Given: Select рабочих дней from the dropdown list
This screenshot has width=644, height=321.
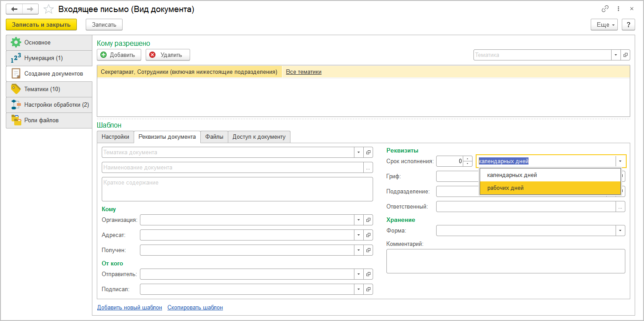Looking at the screenshot, I should pyautogui.click(x=505, y=188).
